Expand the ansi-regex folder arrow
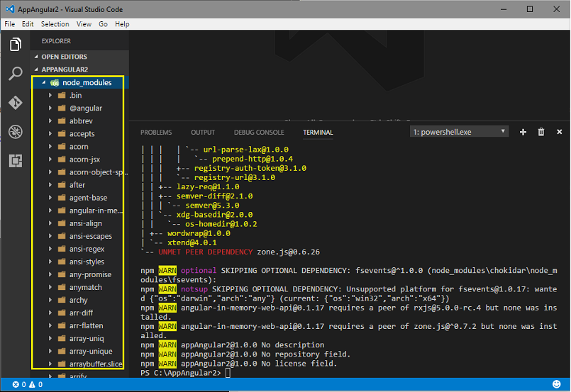The width and height of the screenshot is (571, 392). click(x=50, y=249)
